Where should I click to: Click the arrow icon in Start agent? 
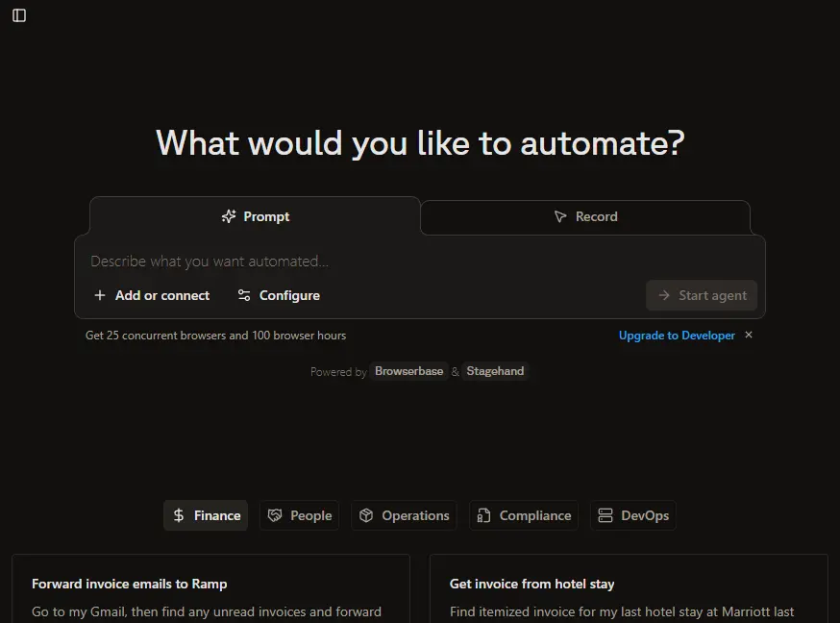tap(664, 295)
